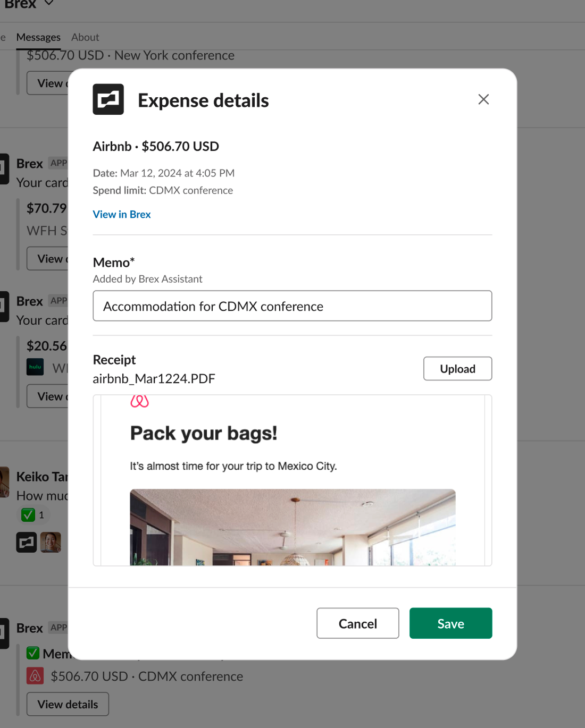Switch to the Messages tab

[38, 37]
